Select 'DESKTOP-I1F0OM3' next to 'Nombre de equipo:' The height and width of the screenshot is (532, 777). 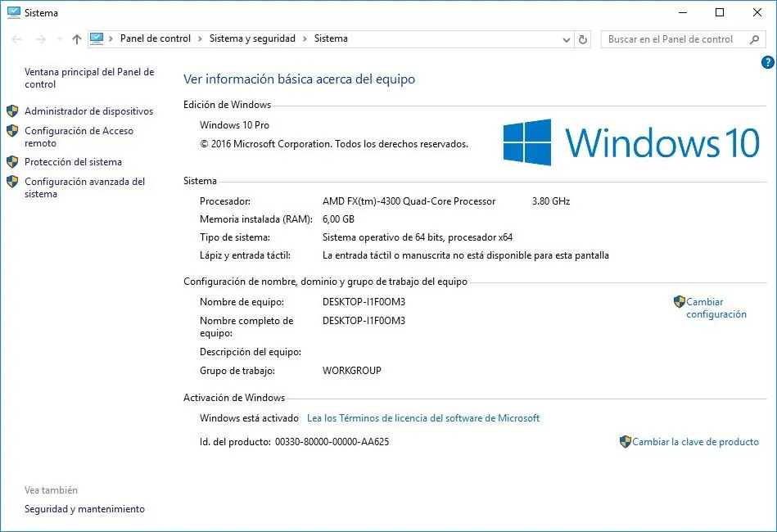[364, 302]
